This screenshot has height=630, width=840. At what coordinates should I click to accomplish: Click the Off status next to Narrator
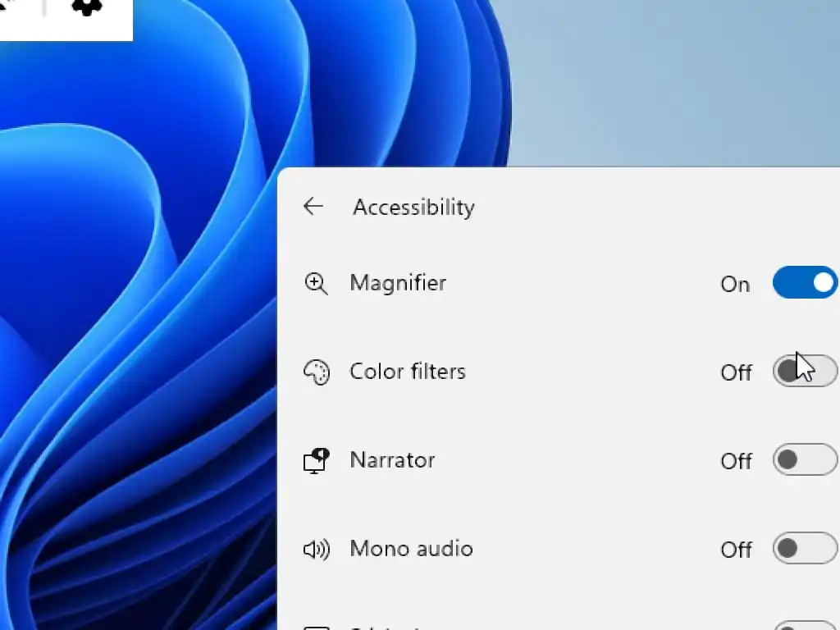coord(736,461)
